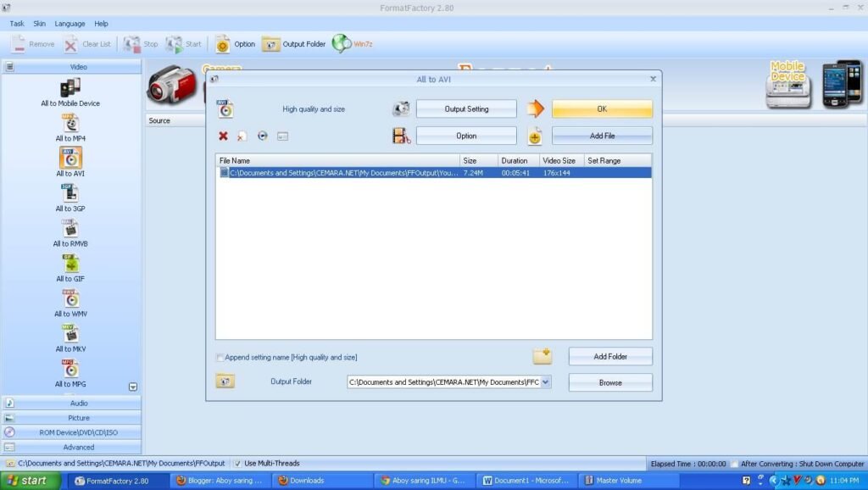
Task: Enable Append setting name checkbox
Action: 220,358
